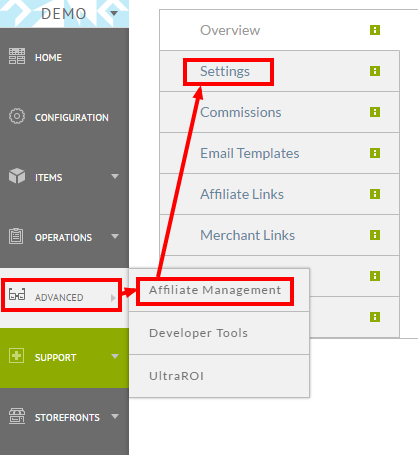Click the Items box icon
The image size is (418, 455).
click(x=17, y=176)
